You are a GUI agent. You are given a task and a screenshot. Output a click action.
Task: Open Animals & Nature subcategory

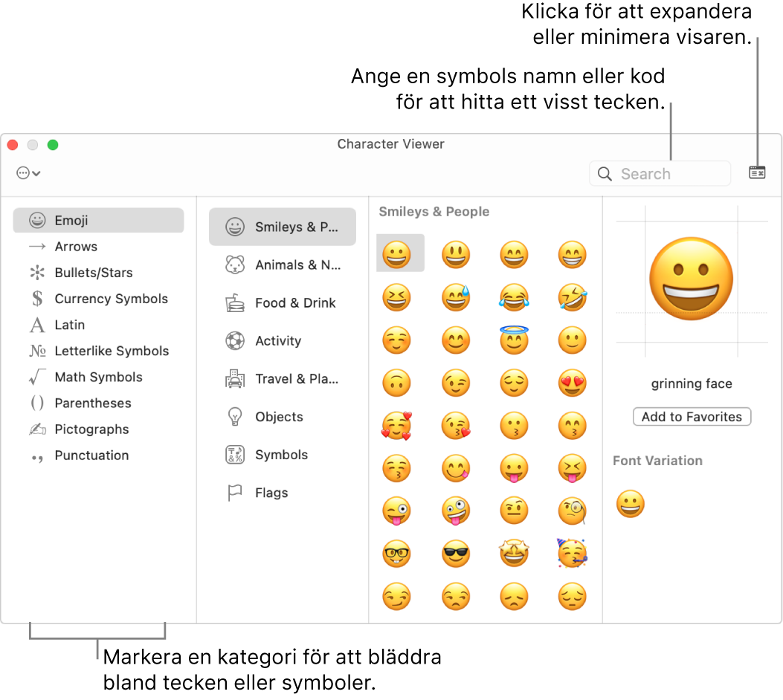click(282, 265)
